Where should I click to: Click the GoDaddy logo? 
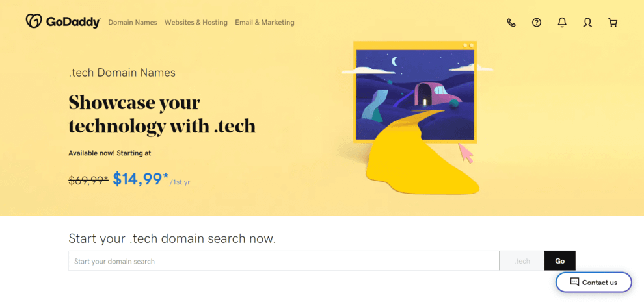tap(63, 21)
